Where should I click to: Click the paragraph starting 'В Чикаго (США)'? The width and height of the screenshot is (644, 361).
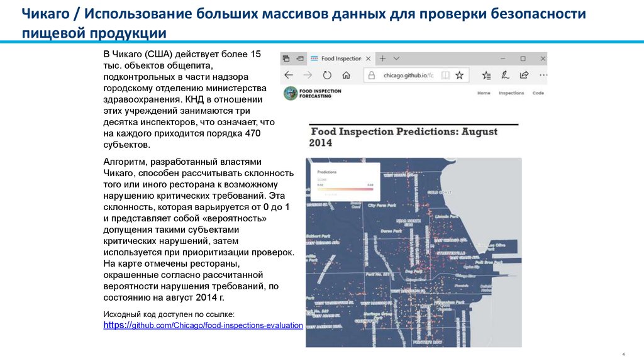pos(189,99)
